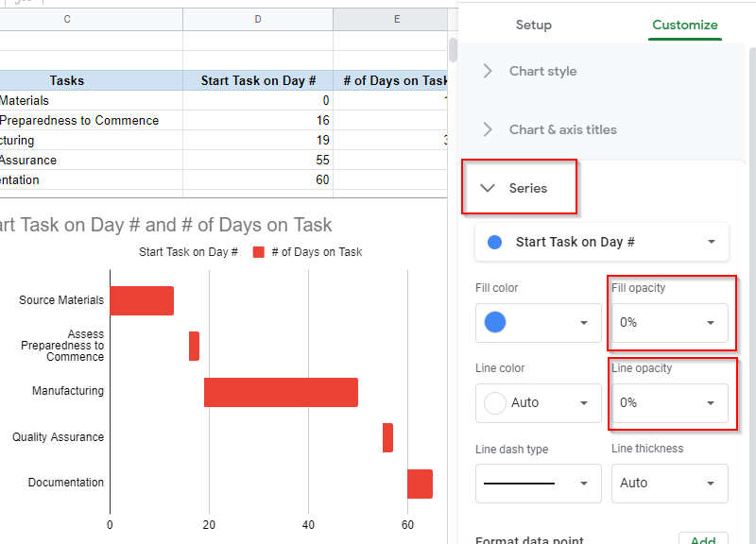Click Add button for format data point
Image resolution: width=756 pixels, height=544 pixels.
pos(702,539)
